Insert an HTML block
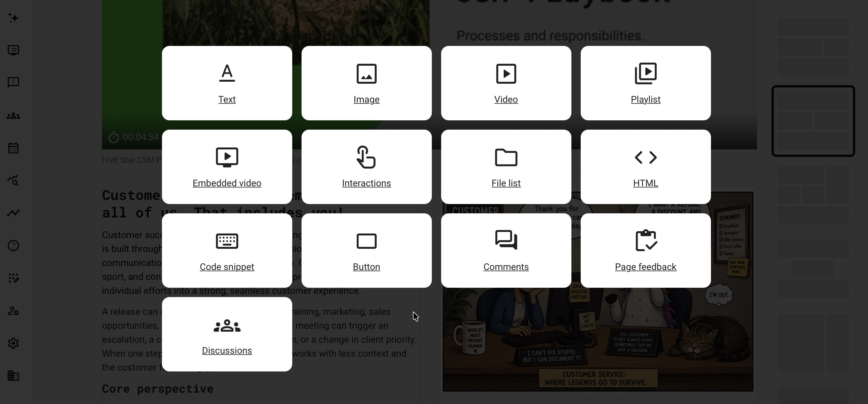The width and height of the screenshot is (868, 404). coord(646,167)
